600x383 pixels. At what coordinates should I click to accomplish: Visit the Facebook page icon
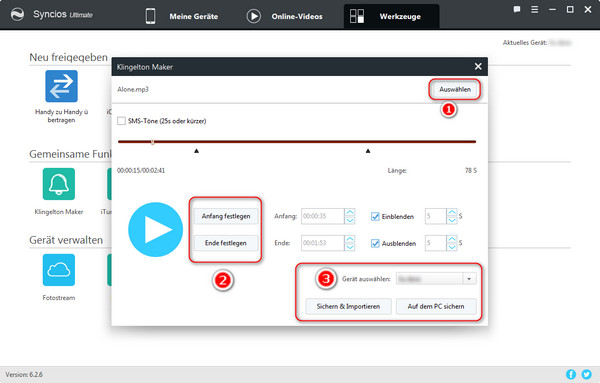(x=571, y=374)
